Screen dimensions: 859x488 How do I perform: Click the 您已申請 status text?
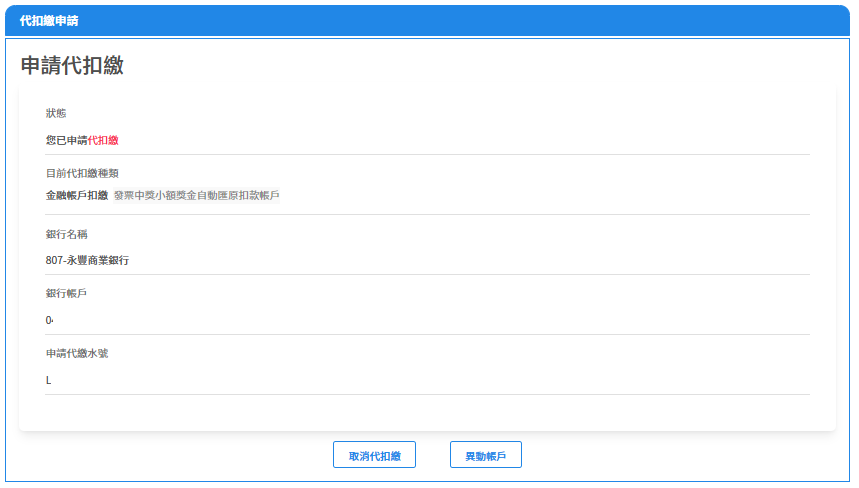coord(66,140)
